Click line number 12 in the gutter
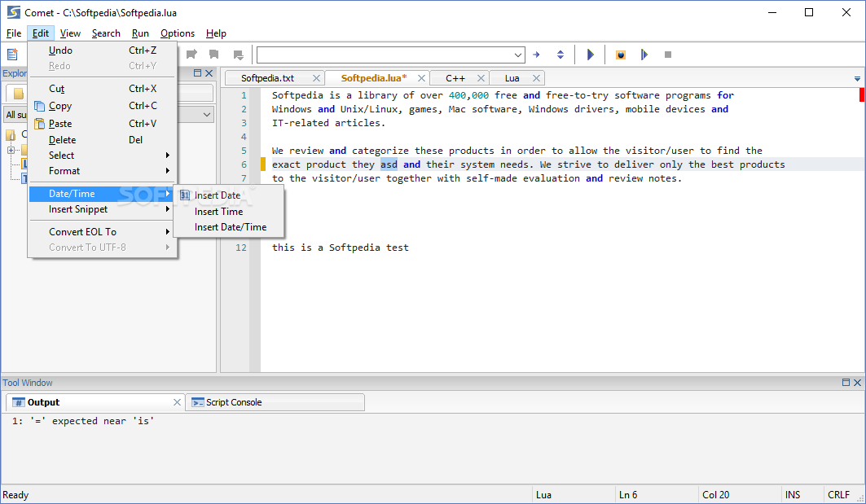This screenshot has height=504, width=866. click(241, 248)
